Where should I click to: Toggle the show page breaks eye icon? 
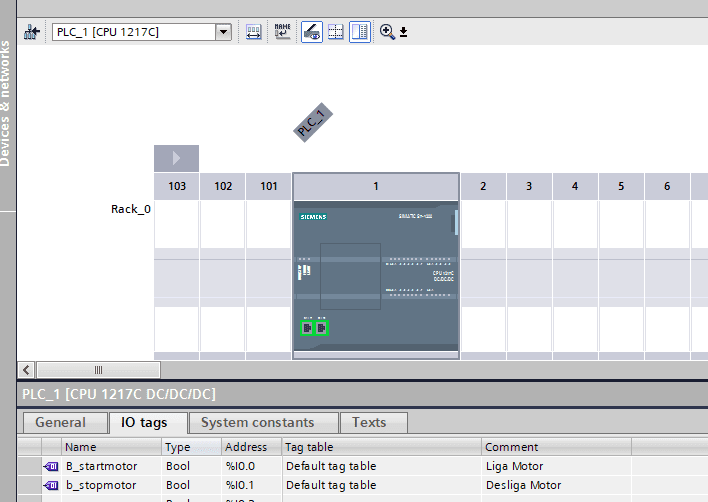[x=312, y=32]
